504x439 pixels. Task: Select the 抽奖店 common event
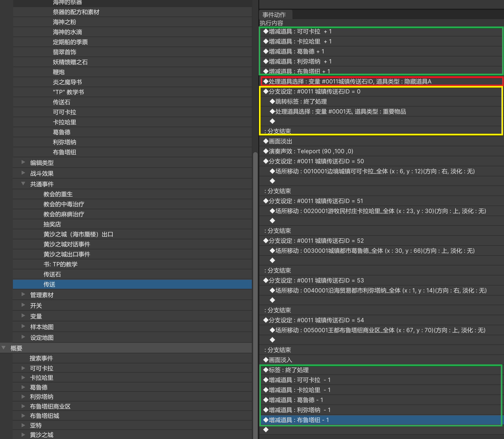[x=52, y=224]
